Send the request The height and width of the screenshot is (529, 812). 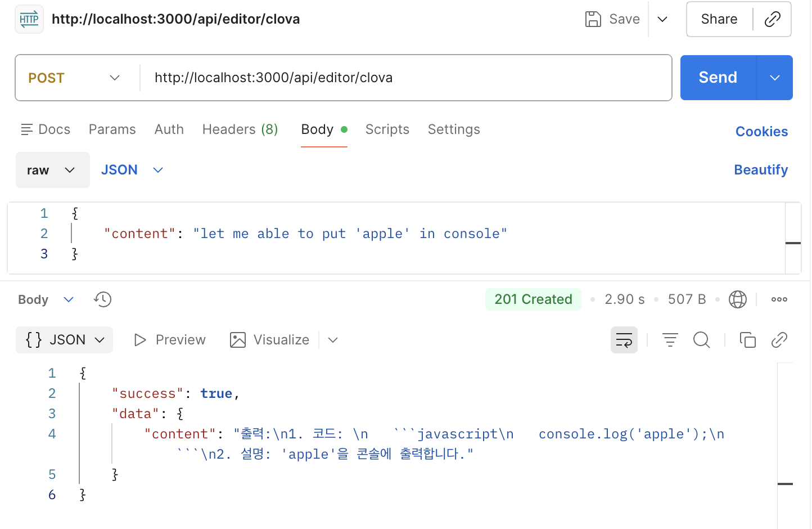718,78
